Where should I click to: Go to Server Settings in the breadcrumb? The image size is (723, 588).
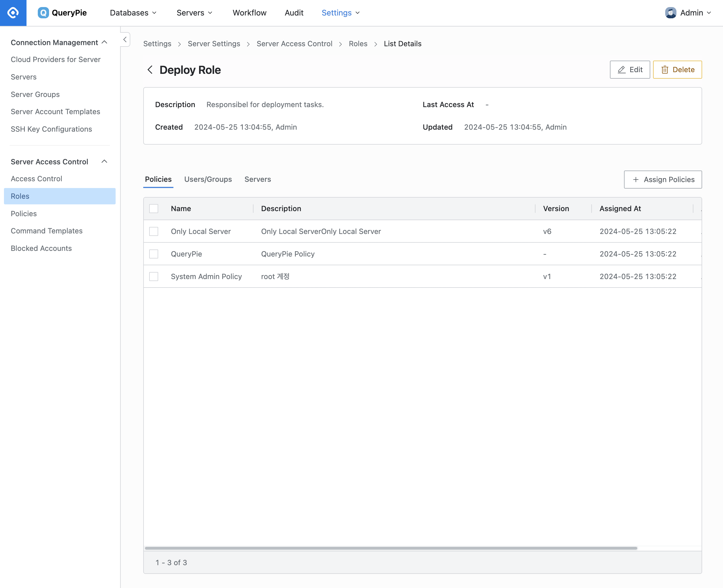pyautogui.click(x=214, y=44)
